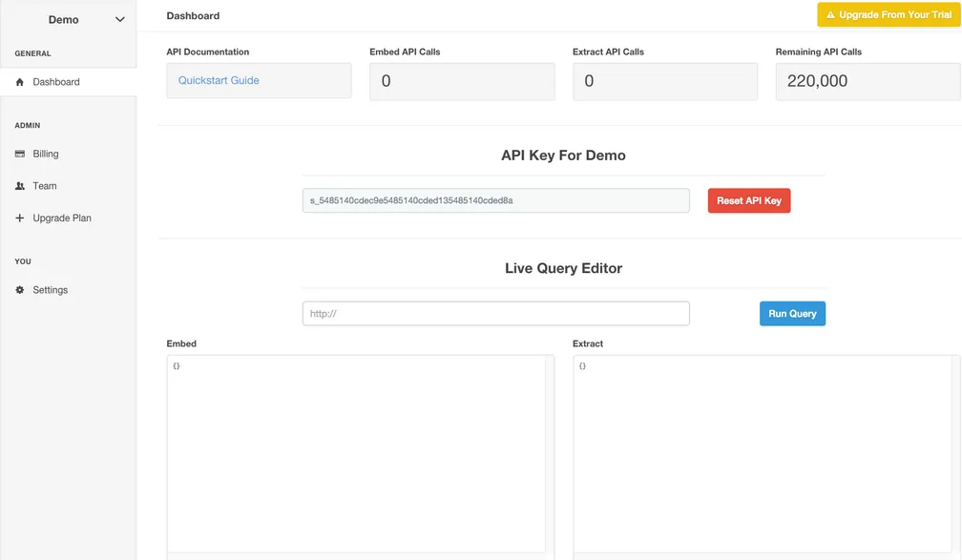The width and height of the screenshot is (962, 560).
Task: Click the Extract label above the right box
Action: pyautogui.click(x=588, y=343)
